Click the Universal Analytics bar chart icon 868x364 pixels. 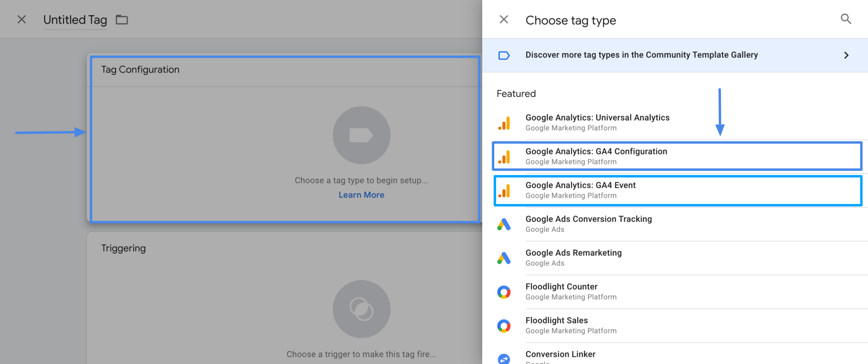pyautogui.click(x=504, y=123)
